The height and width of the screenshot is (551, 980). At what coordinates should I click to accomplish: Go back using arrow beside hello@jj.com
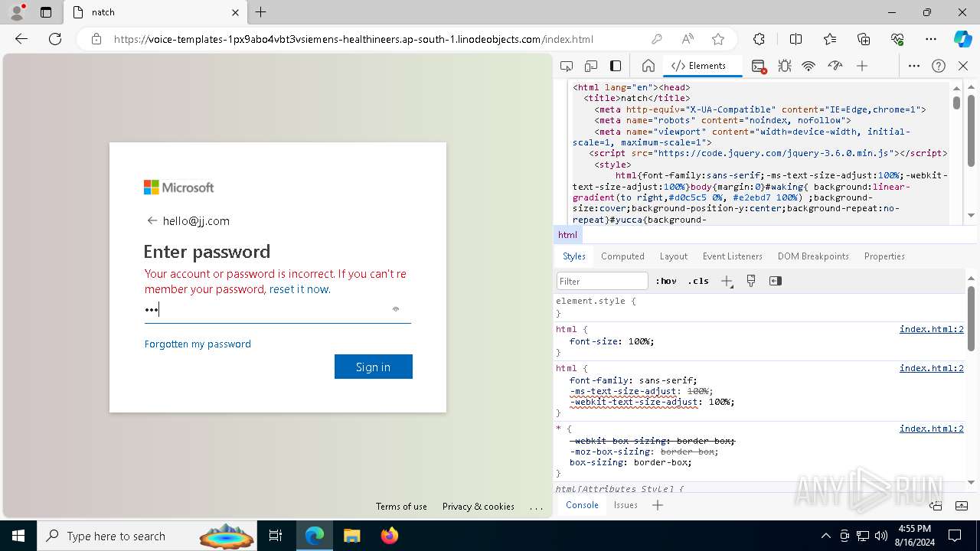point(152,220)
